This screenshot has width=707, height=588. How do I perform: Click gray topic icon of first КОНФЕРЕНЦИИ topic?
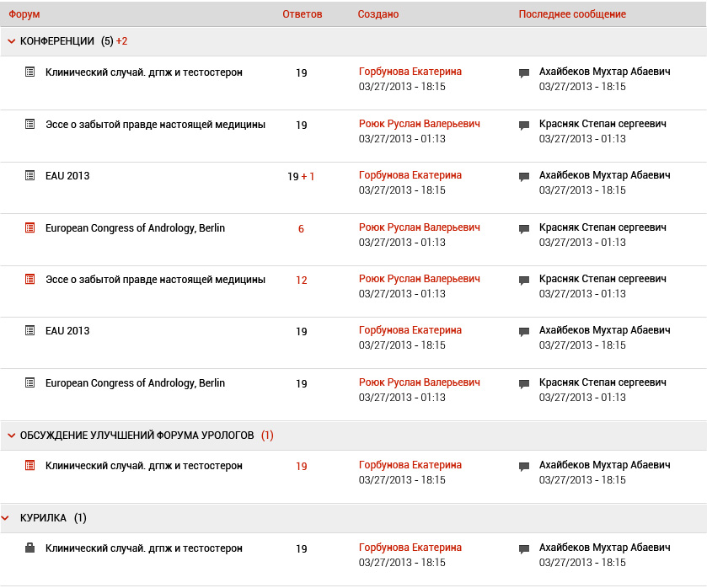coord(30,72)
